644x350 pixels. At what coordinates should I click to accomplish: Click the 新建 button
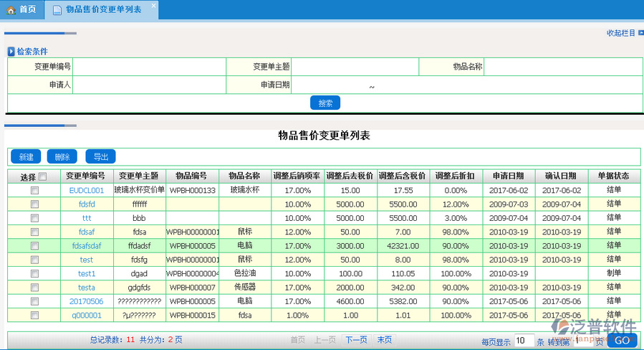[26, 156]
